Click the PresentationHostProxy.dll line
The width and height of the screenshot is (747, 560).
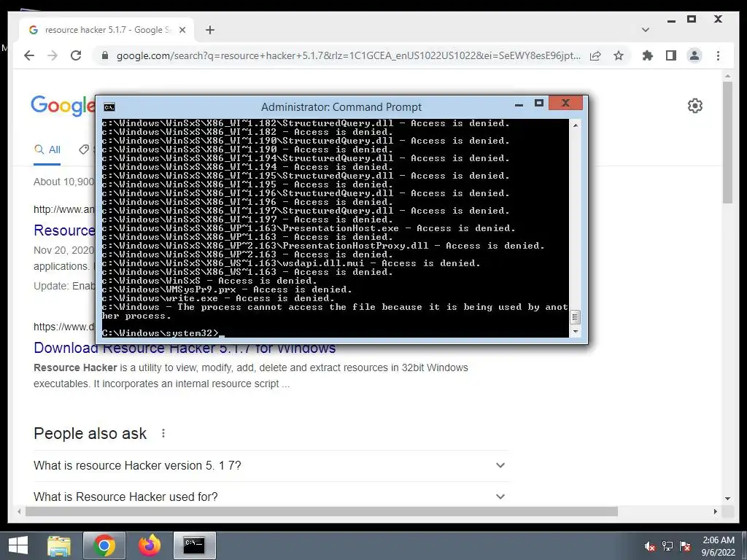[323, 246]
